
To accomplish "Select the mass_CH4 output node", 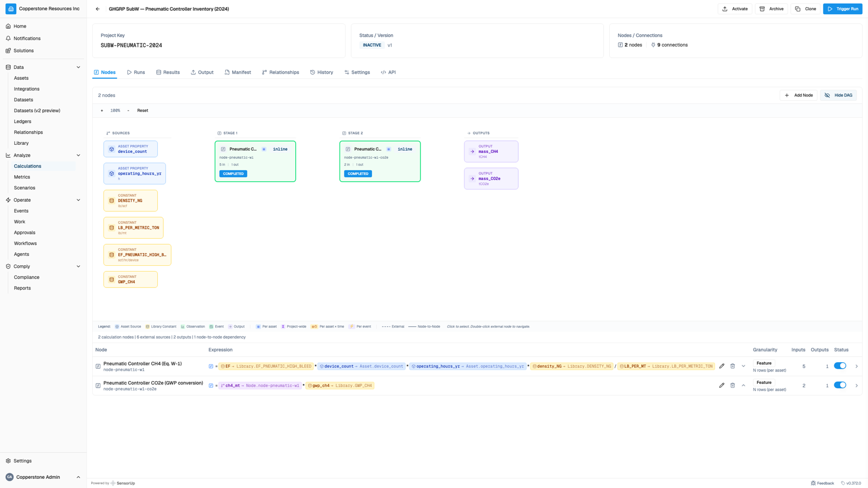I will pyautogui.click(x=491, y=151).
